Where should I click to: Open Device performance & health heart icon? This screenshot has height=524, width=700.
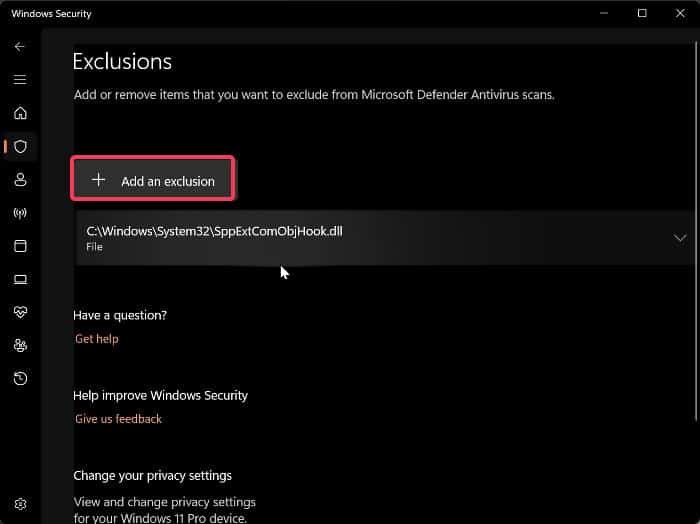(x=20, y=312)
